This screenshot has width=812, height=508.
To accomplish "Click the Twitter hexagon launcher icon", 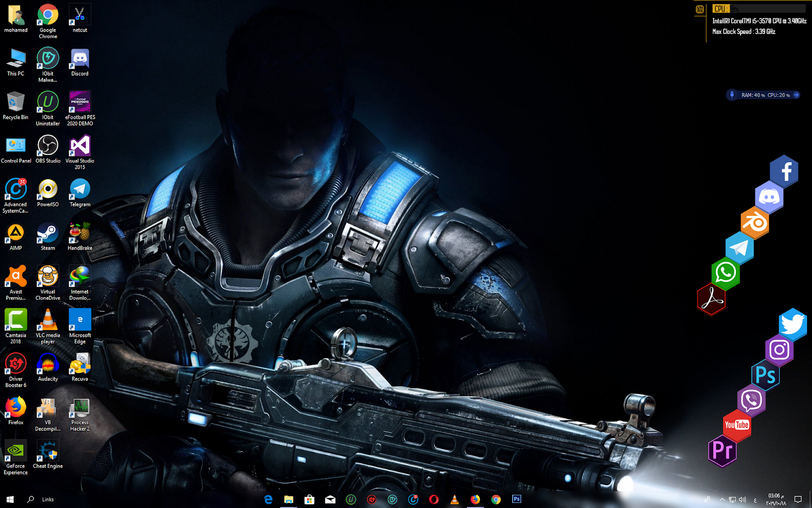I will coord(793,324).
